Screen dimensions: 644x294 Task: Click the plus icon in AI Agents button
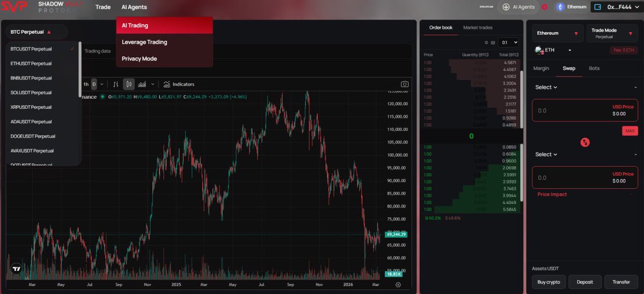tap(506, 7)
